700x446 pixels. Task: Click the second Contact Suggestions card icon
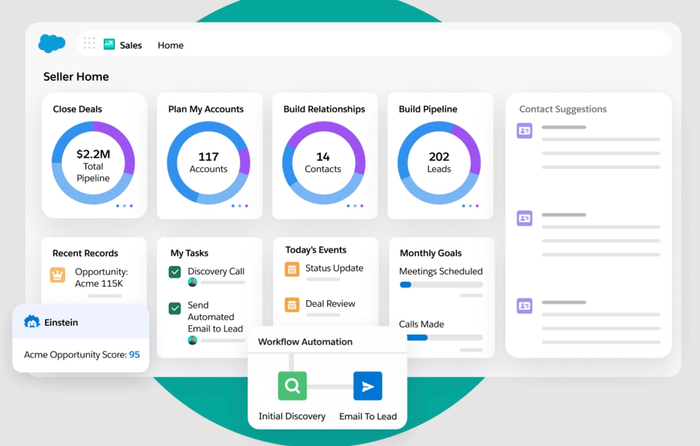click(x=525, y=218)
